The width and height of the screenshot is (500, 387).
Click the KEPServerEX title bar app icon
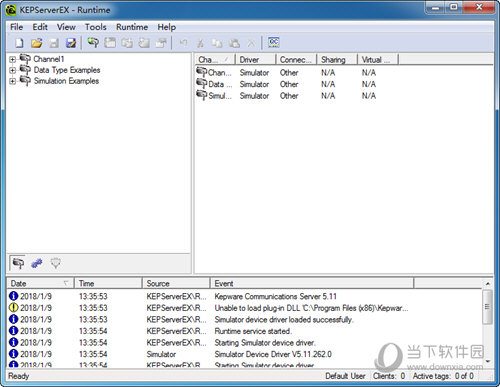[x=11, y=10]
